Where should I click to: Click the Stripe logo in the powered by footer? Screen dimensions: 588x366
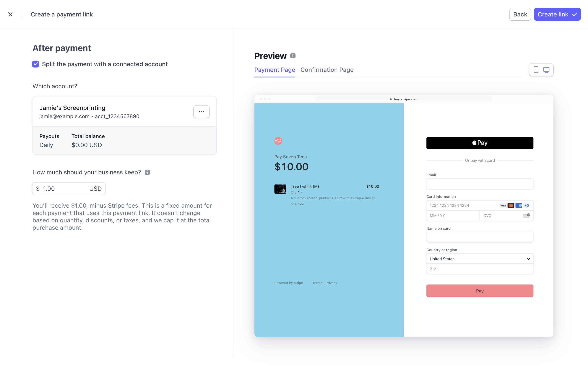pos(298,283)
